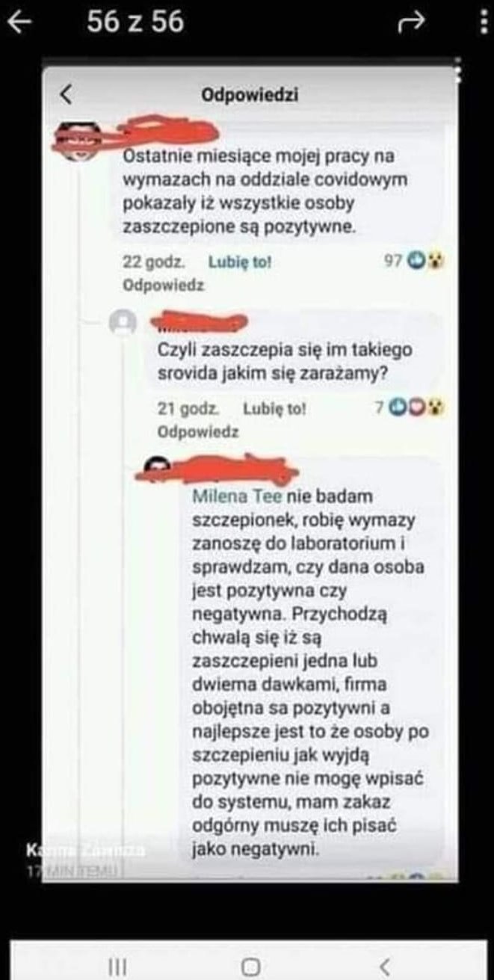
Task: Tap the gray avatar of the second commenter
Action: [x=122, y=324]
